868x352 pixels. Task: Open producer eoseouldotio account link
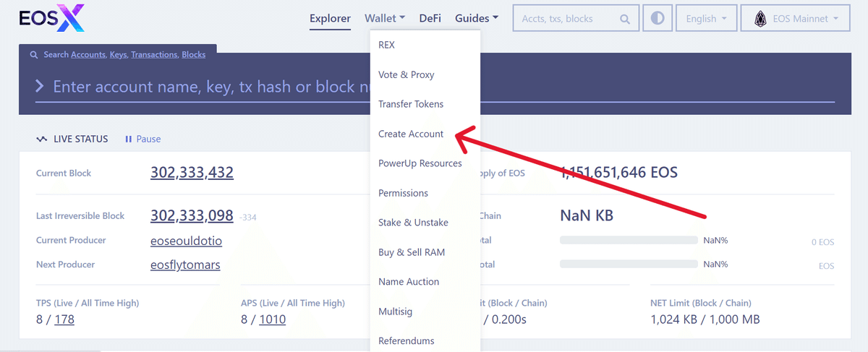pos(186,241)
